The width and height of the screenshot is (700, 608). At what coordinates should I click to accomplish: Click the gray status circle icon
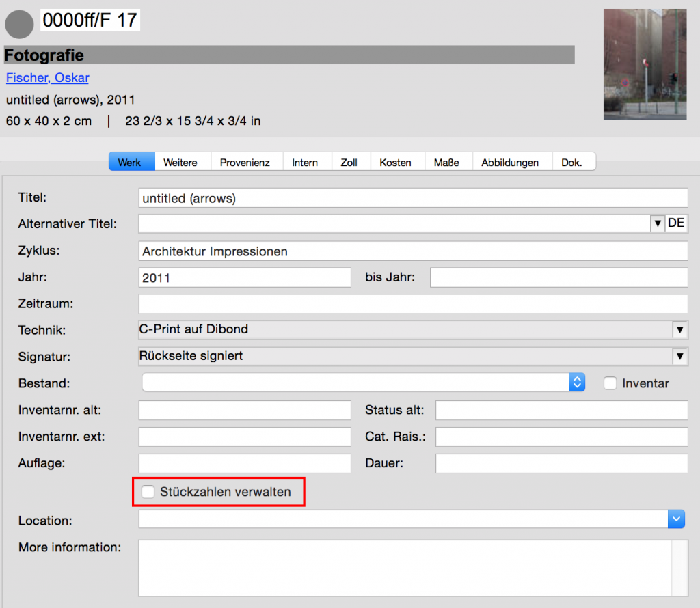[x=19, y=24]
